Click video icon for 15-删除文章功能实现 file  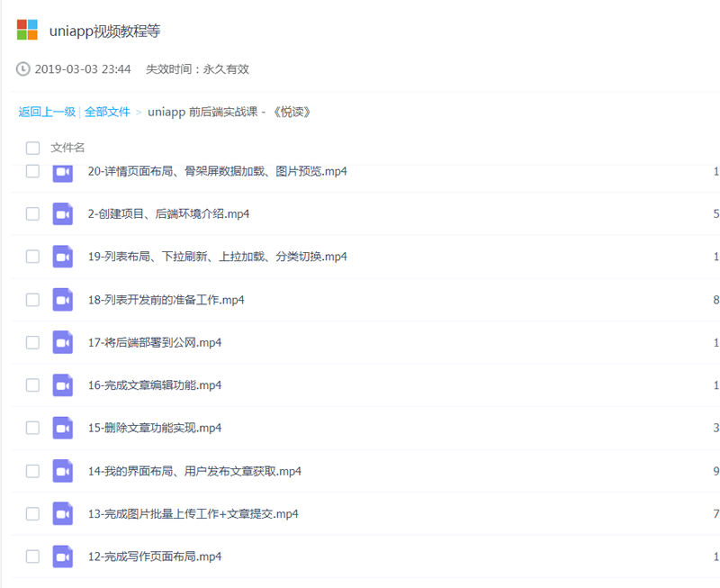(62, 428)
